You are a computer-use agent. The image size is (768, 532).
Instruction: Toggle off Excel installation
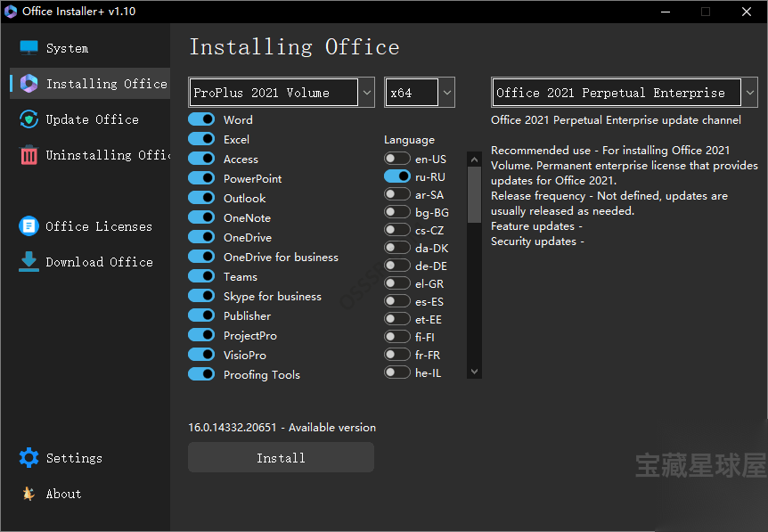coord(201,139)
